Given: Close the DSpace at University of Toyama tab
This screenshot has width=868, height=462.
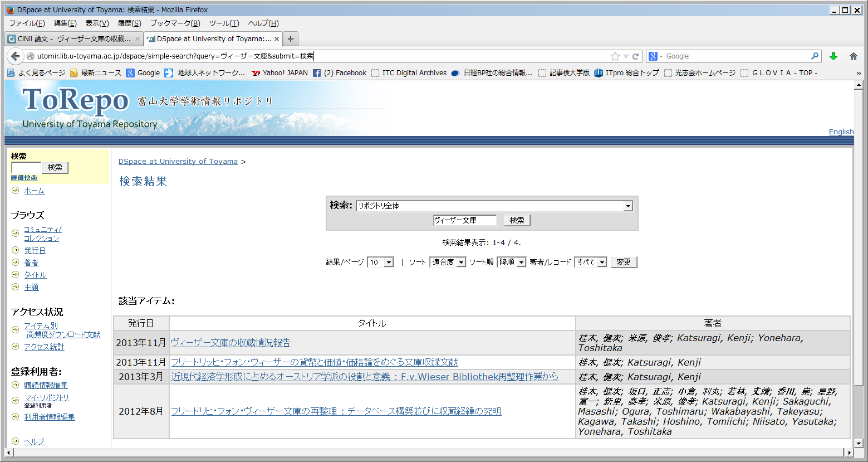Looking at the screenshot, I should 277,39.
